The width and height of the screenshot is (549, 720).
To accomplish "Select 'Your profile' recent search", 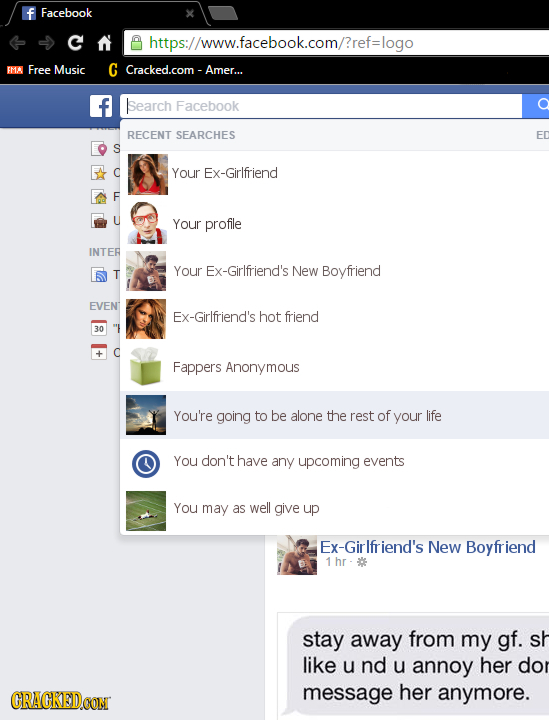I will click(x=334, y=224).
